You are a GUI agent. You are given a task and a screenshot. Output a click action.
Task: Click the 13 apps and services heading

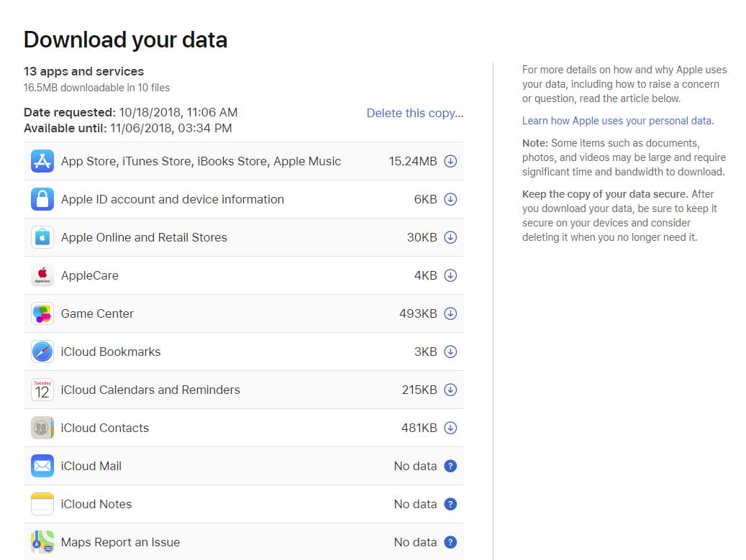click(83, 71)
